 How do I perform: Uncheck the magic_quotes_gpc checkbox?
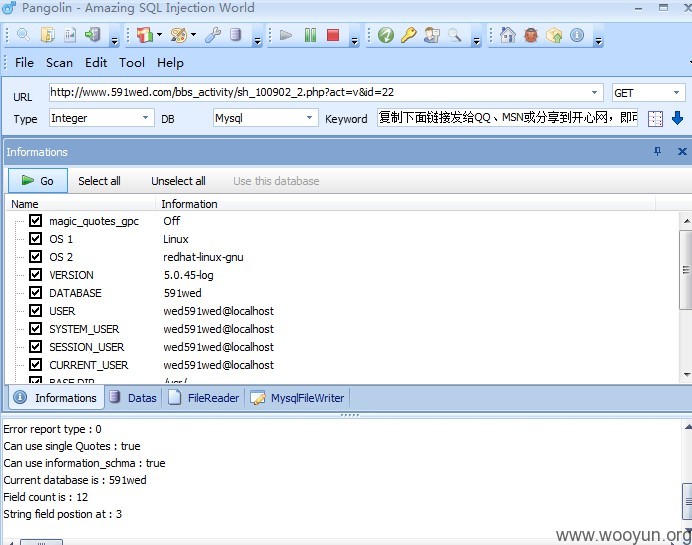35,220
